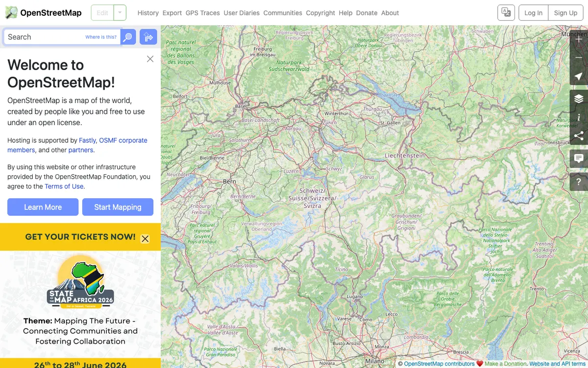
Task: Open the map key info icon
Action: tap(579, 118)
